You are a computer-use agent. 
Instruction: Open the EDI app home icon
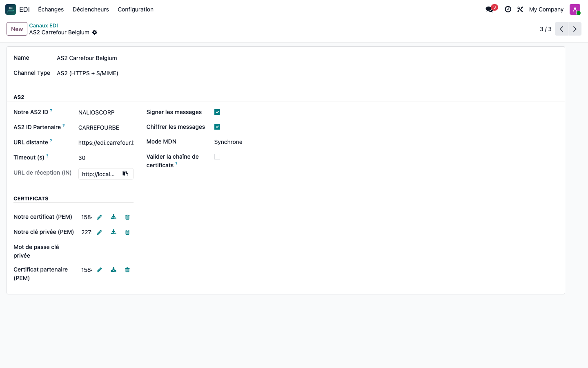coord(11,9)
